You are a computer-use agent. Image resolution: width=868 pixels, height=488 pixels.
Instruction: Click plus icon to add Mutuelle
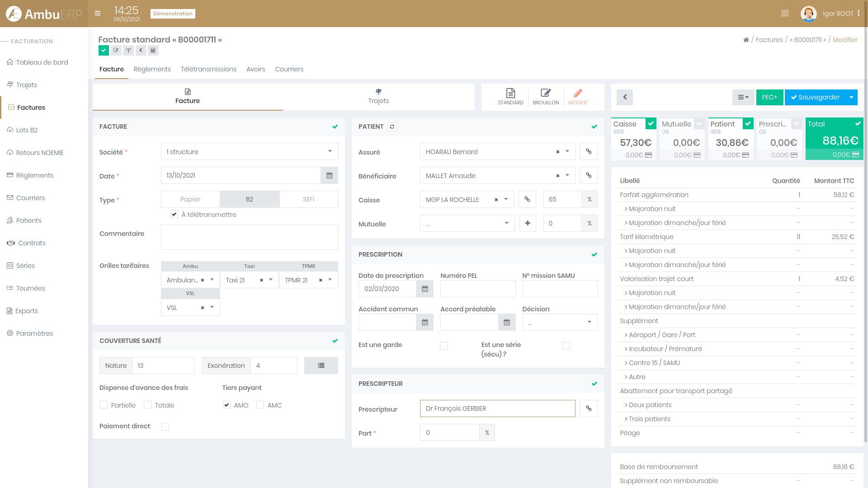coord(527,223)
